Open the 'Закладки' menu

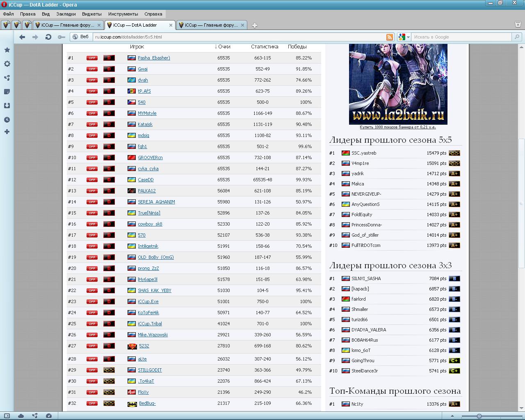[x=66, y=14]
